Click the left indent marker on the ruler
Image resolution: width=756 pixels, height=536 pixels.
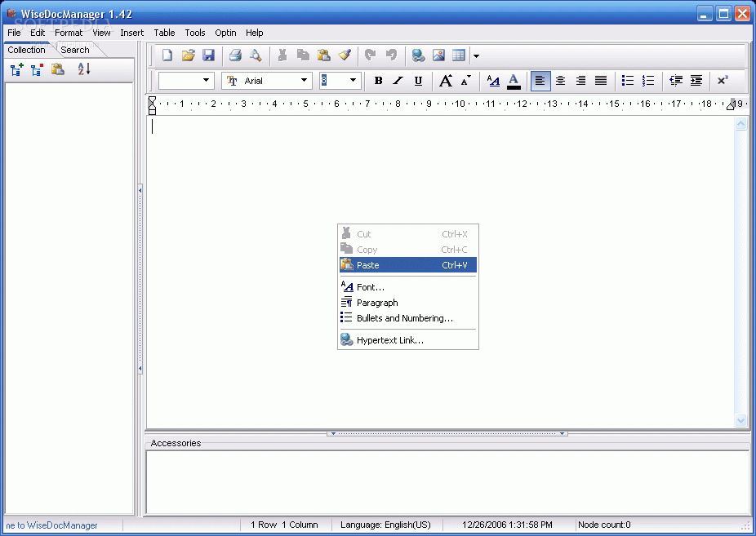(x=153, y=105)
